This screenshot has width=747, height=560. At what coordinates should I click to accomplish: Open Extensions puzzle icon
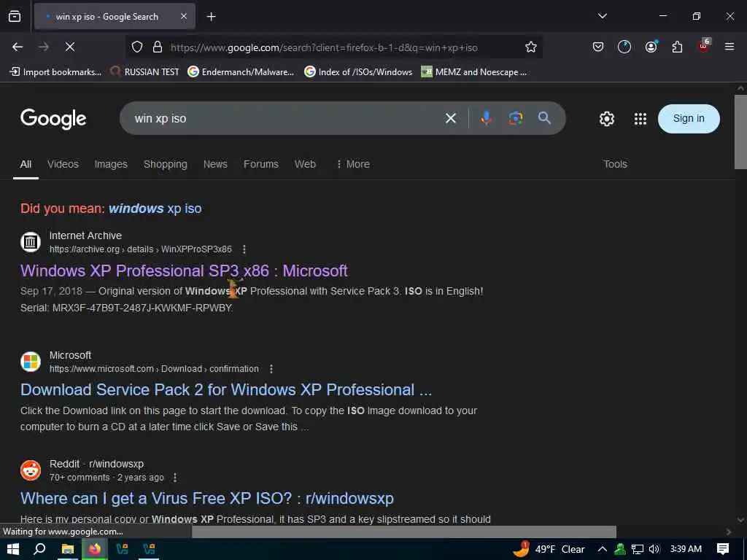(x=677, y=47)
